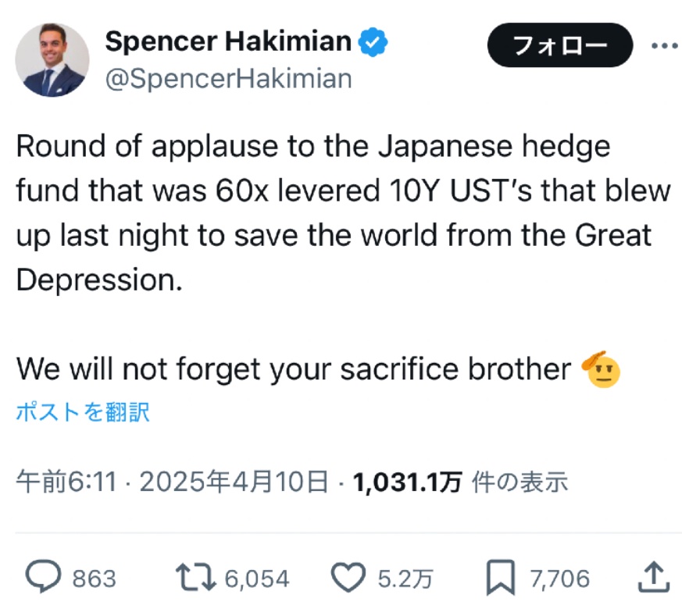The width and height of the screenshot is (682, 616).
Task: Click the 863 replies count
Action: pyautogui.click(x=95, y=579)
